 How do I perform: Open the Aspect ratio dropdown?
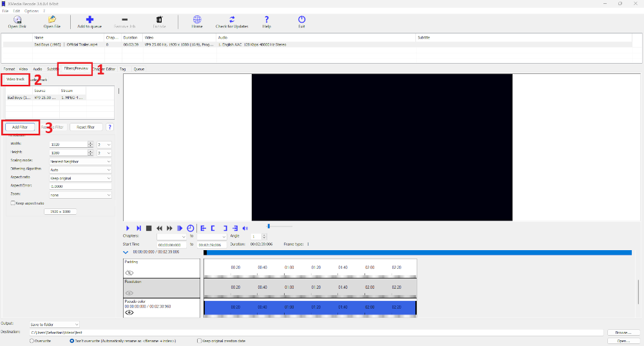[x=80, y=178]
